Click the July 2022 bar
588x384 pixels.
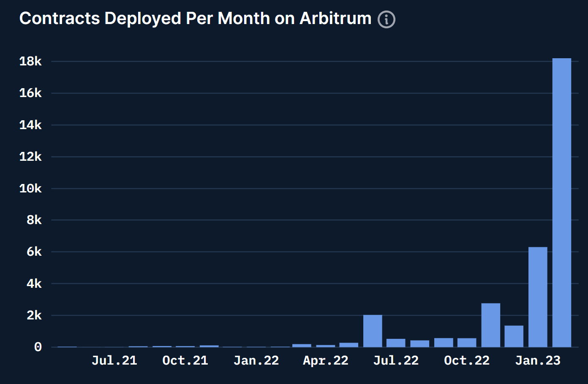point(396,343)
